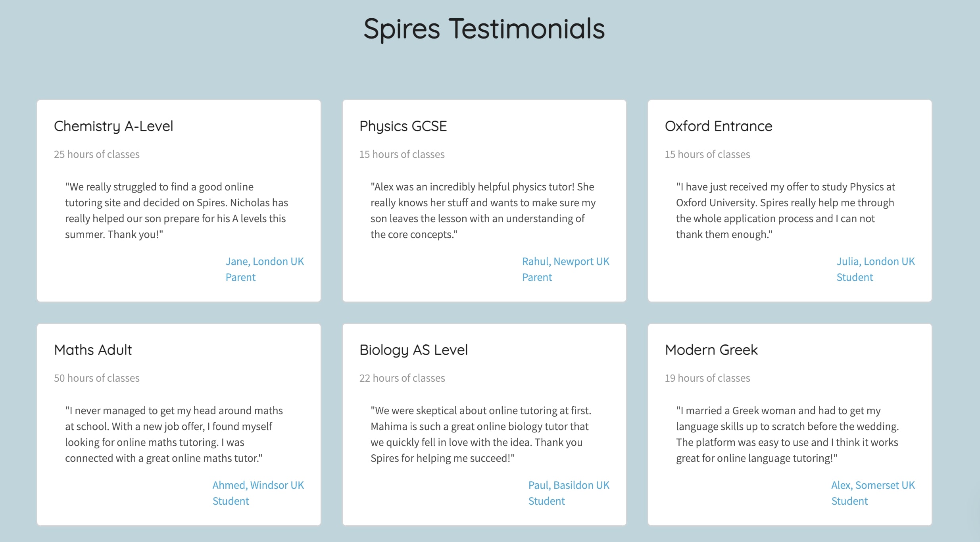Click the Alex, Somerset UK link
The image size is (980, 542).
pyautogui.click(x=873, y=485)
